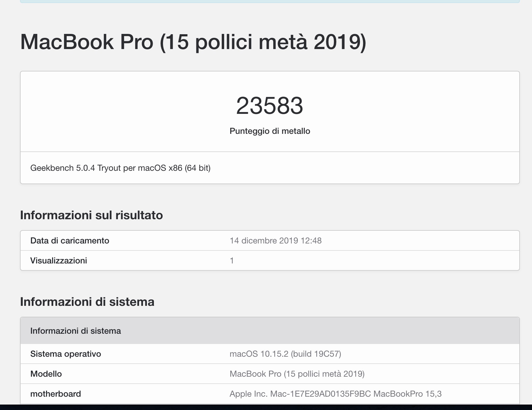Viewport: 532px width, 410px height.
Task: Click the light blue banner at page top
Action: [270, 1]
